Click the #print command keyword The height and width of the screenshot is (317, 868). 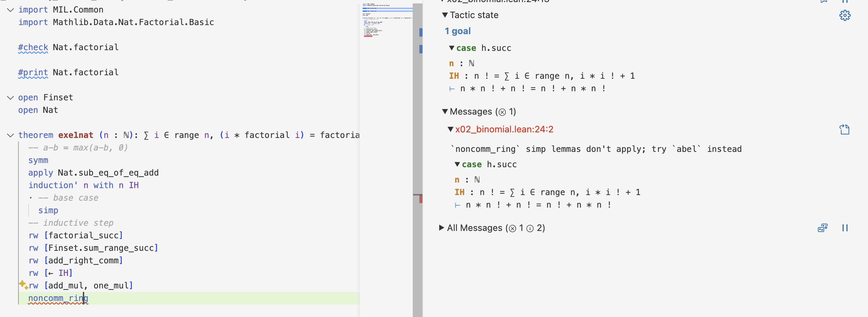[x=33, y=72]
